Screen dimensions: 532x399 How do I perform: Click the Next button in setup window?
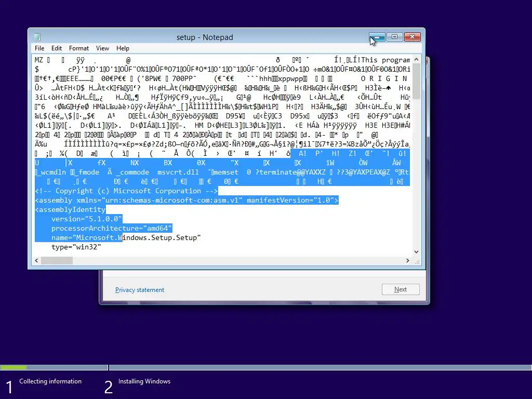(x=401, y=289)
